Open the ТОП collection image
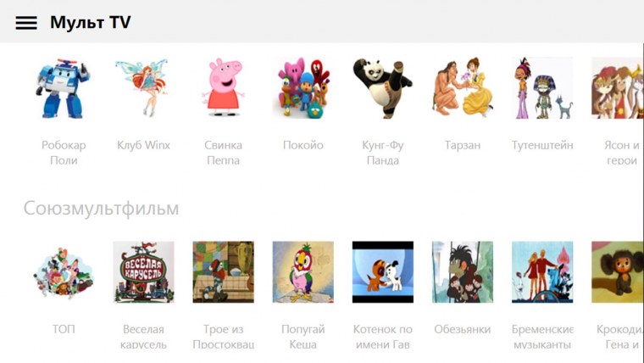The height and width of the screenshot is (363, 644). [x=64, y=272]
